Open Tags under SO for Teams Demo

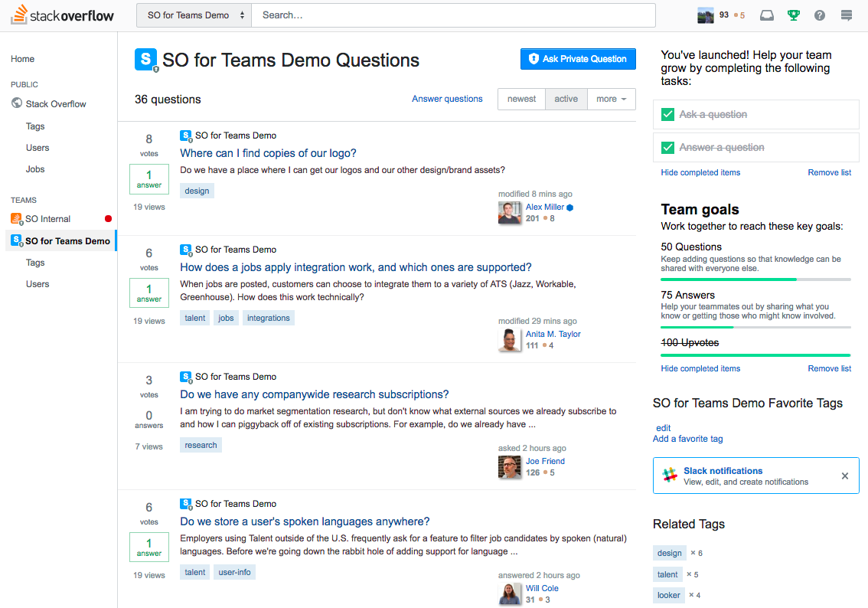(x=35, y=263)
